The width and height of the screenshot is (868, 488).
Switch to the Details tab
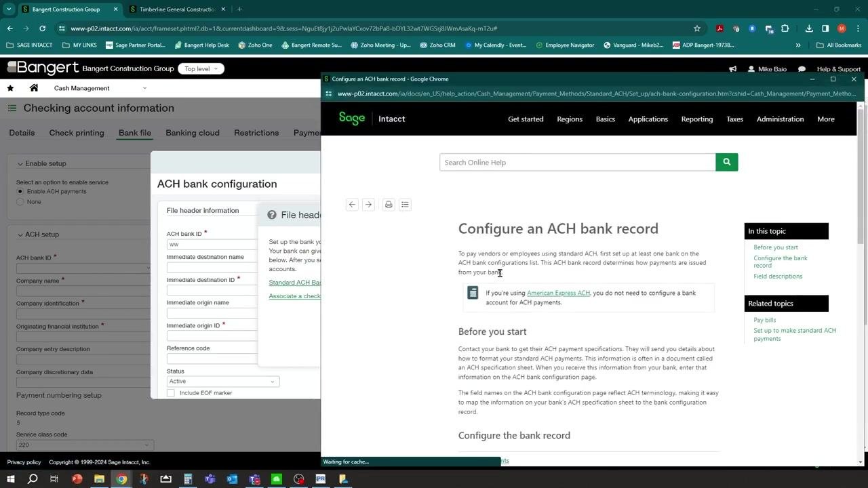22,133
